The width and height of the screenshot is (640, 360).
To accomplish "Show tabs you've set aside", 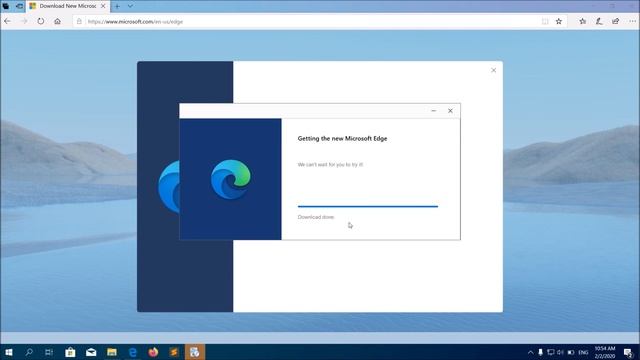I will click(6, 6).
